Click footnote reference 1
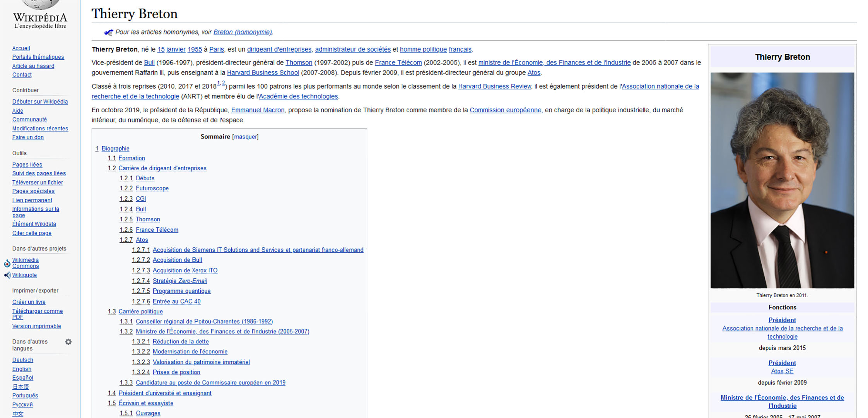 219,83
